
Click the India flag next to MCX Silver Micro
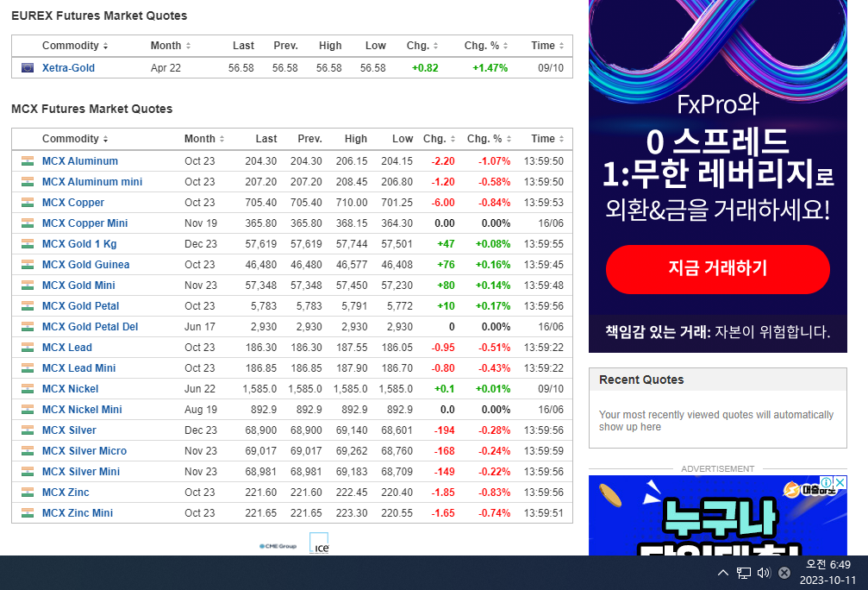click(x=27, y=451)
